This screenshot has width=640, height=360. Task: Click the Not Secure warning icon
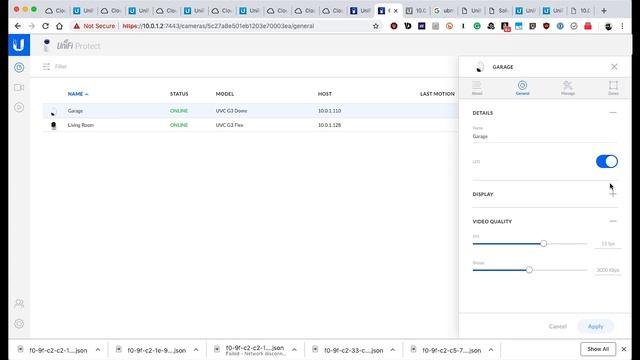click(76, 26)
